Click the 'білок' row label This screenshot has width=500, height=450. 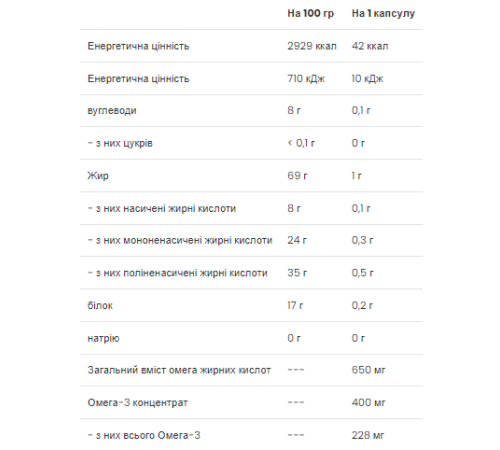click(x=100, y=305)
